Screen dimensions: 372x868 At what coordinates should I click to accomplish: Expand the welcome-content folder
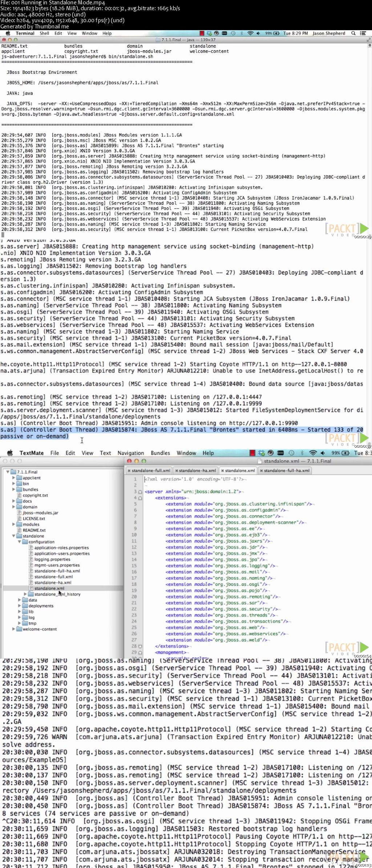[x=13, y=629]
